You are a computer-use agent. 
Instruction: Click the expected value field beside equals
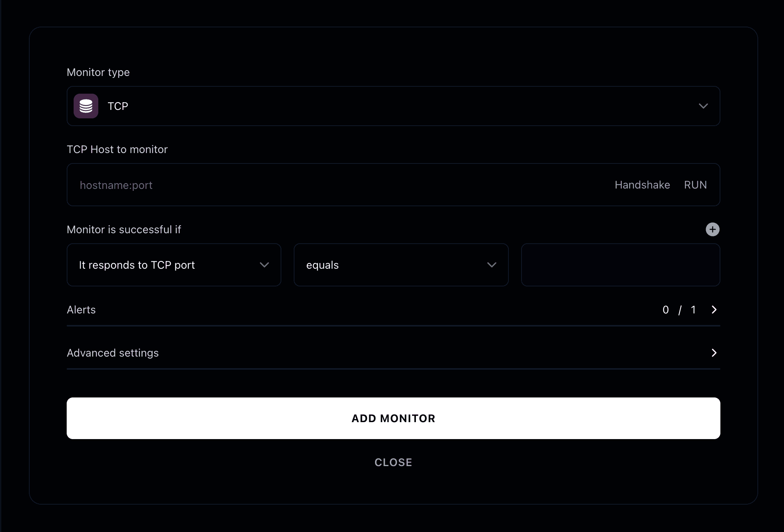(620, 265)
